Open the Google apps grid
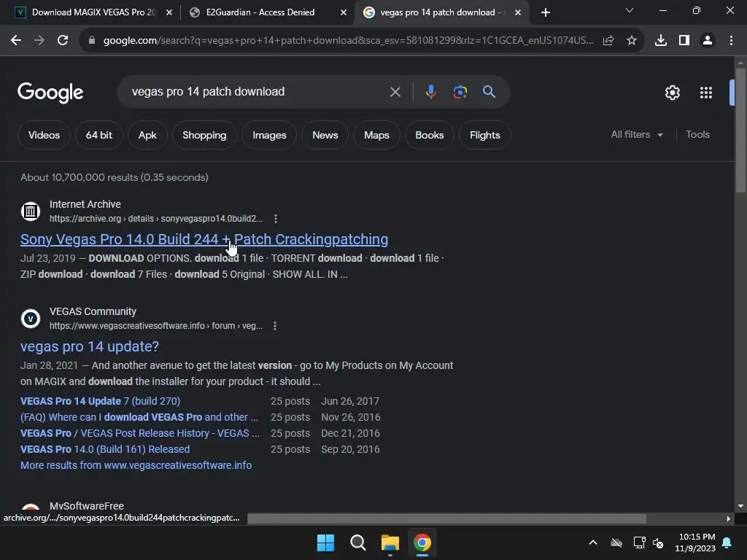 [706, 93]
